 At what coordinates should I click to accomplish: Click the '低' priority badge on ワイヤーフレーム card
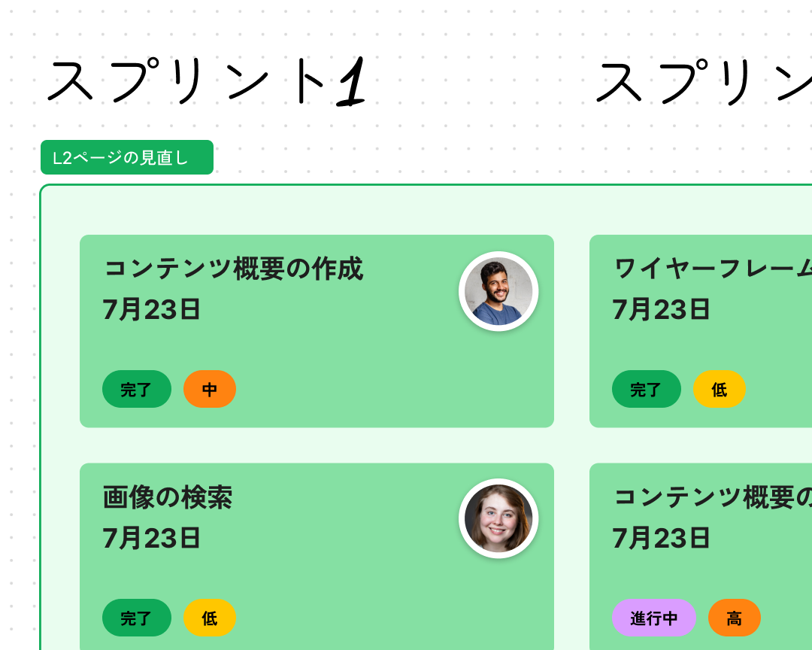pos(719,389)
